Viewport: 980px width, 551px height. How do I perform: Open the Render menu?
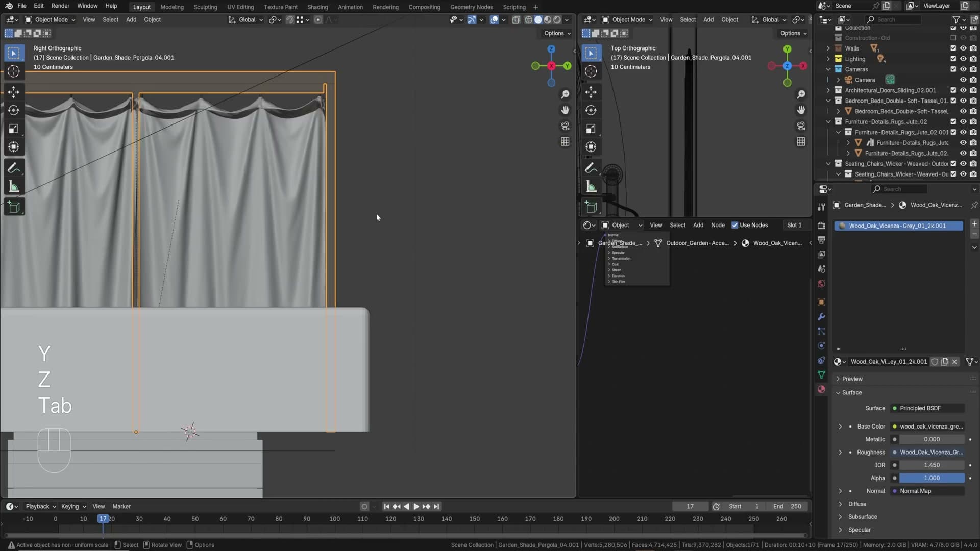[60, 6]
